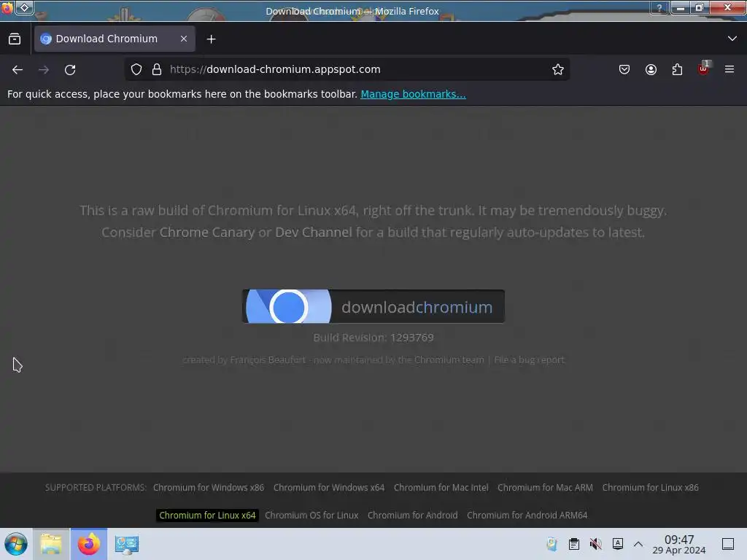This screenshot has width=747, height=560.
Task: Open the Chromium team link
Action: tap(449, 360)
